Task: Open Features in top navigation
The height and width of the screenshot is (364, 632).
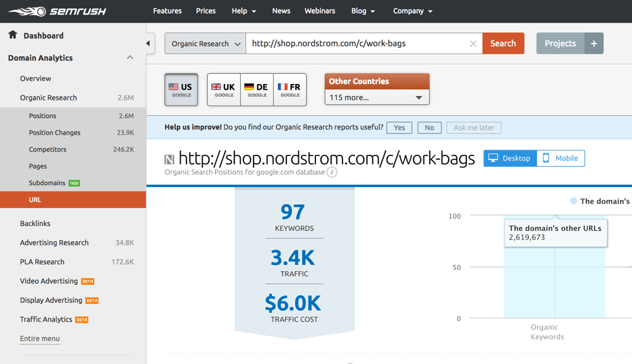Action: (x=167, y=11)
